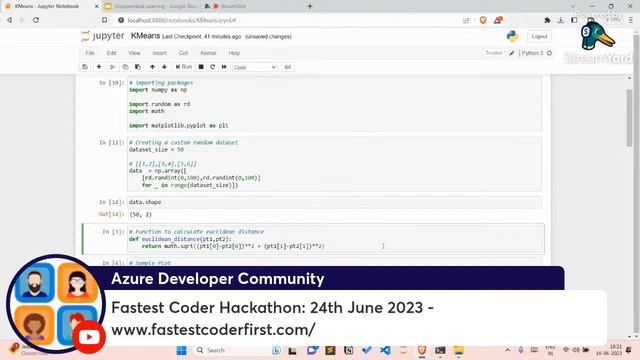Click the data.shape code cell
This screenshot has height=360, width=640.
[x=334, y=202]
